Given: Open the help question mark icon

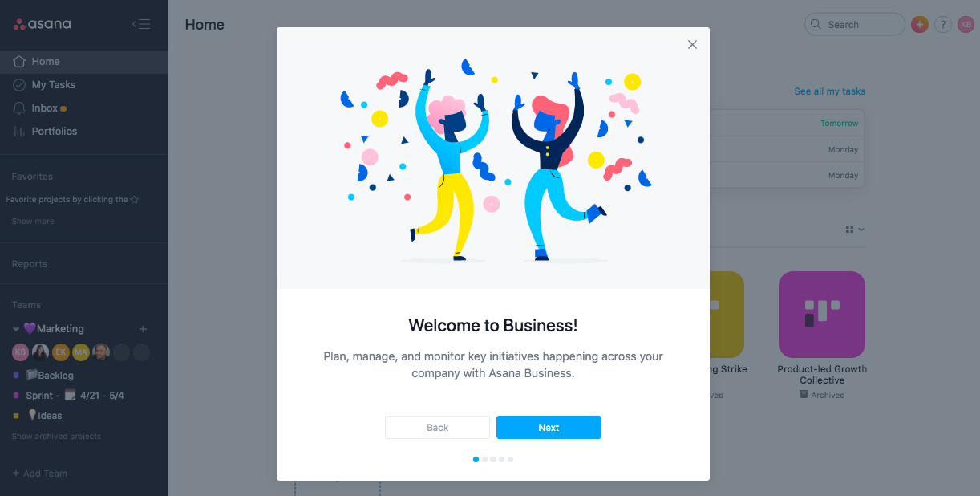Looking at the screenshot, I should 943,25.
